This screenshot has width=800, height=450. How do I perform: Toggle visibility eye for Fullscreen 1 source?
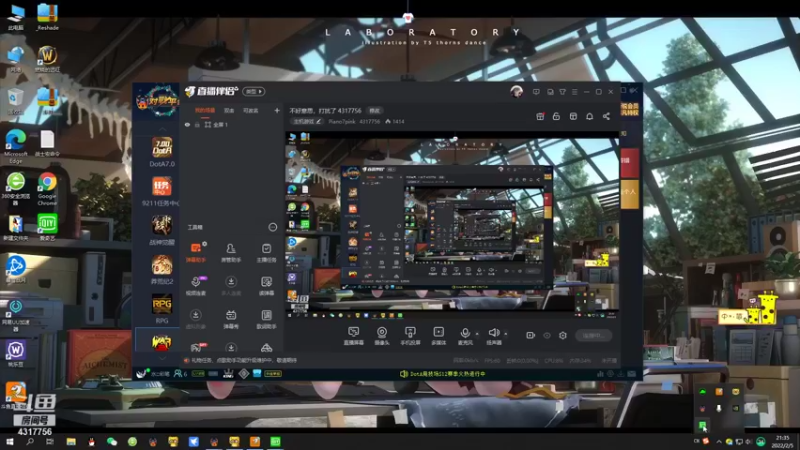187,124
